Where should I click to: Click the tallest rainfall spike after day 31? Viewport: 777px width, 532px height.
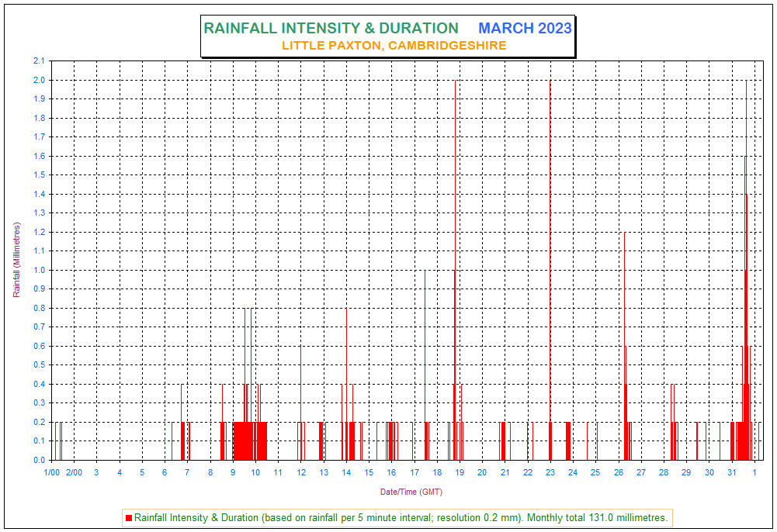click(746, 270)
